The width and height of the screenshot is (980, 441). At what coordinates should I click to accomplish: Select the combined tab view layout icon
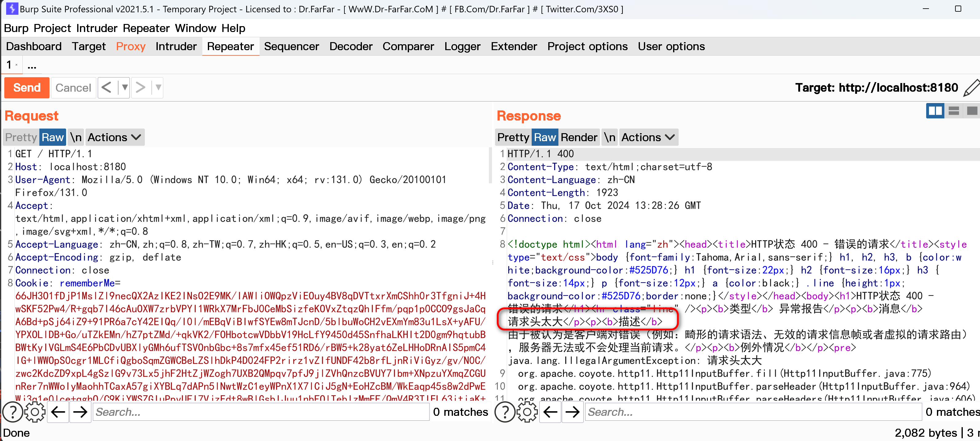point(972,111)
